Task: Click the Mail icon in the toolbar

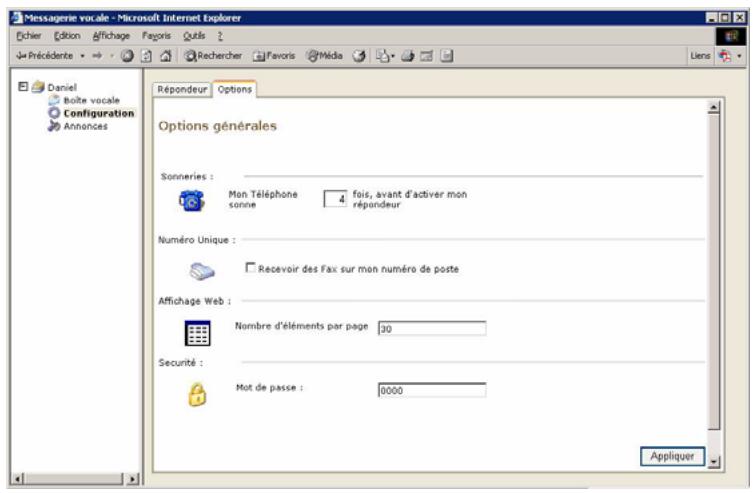Action: [385, 56]
